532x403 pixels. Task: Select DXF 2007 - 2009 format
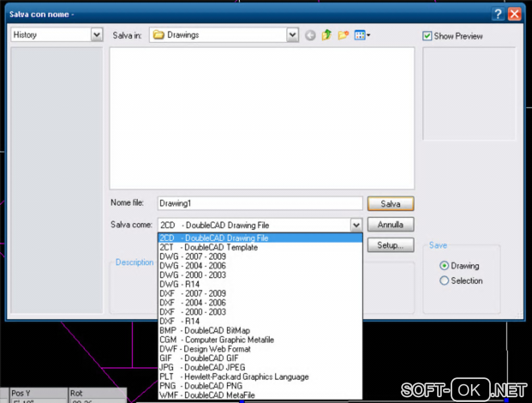coord(260,293)
